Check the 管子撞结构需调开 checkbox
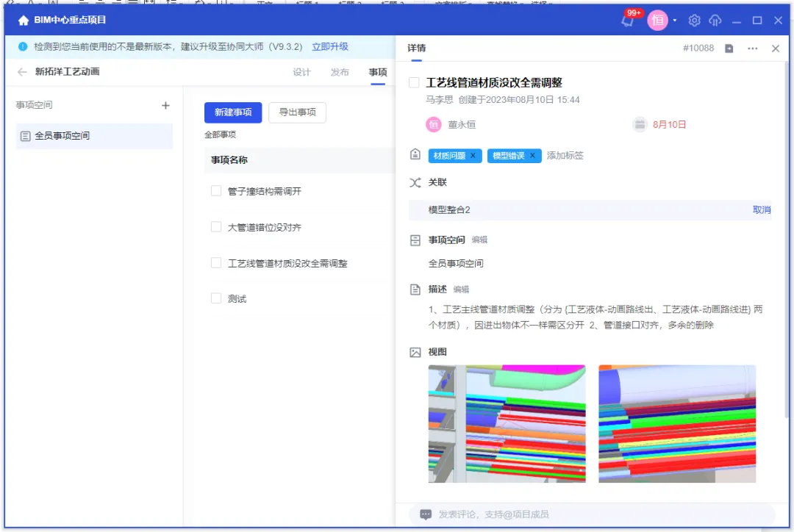This screenshot has height=532, width=794. coord(216,191)
